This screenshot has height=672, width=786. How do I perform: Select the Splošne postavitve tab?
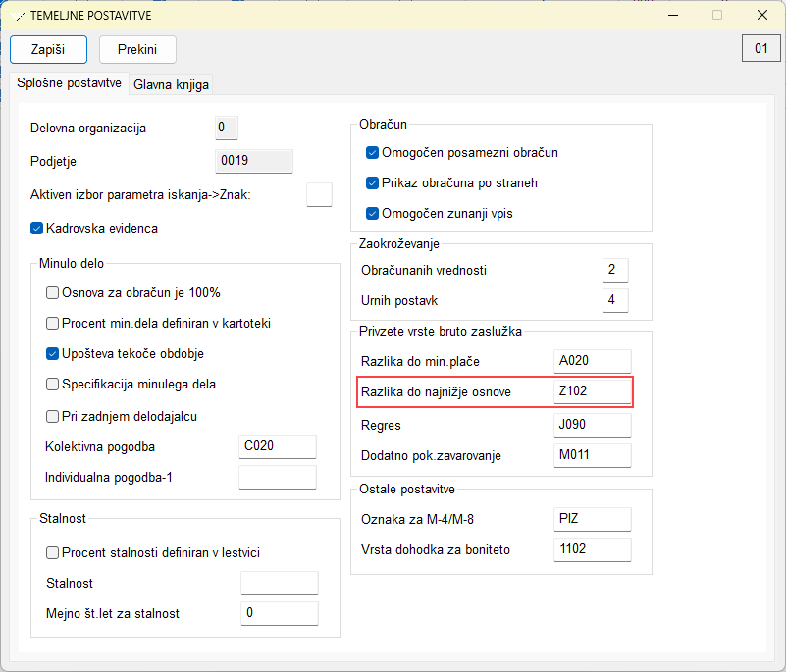[x=69, y=83]
